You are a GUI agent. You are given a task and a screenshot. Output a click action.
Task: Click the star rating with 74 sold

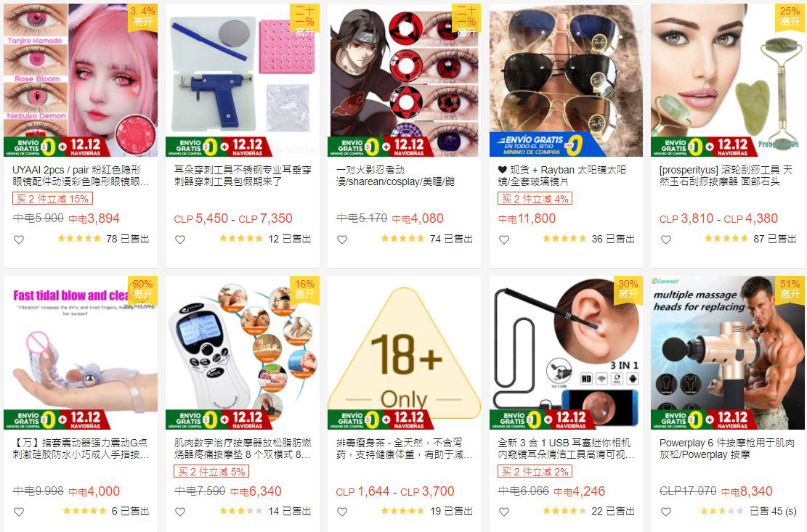pyautogui.click(x=402, y=239)
